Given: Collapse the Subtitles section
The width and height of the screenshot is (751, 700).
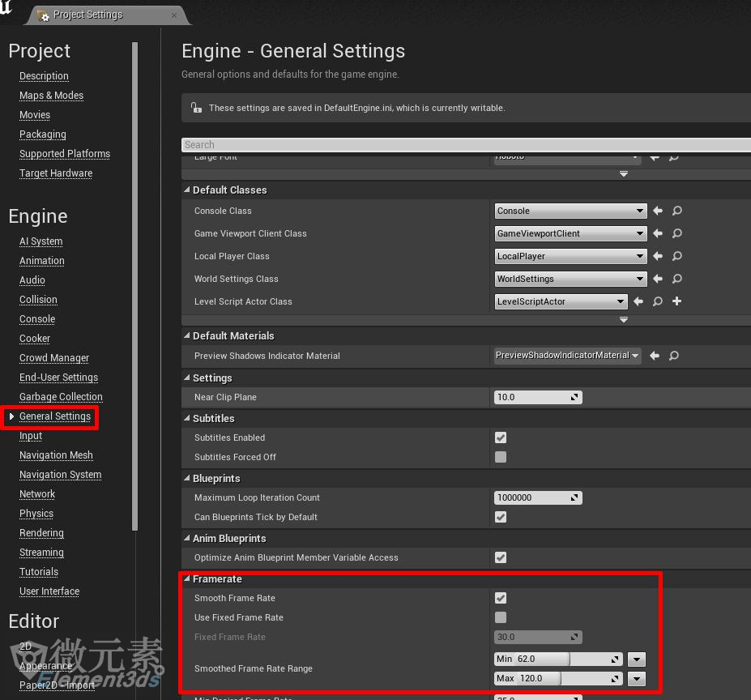Looking at the screenshot, I should pos(187,418).
